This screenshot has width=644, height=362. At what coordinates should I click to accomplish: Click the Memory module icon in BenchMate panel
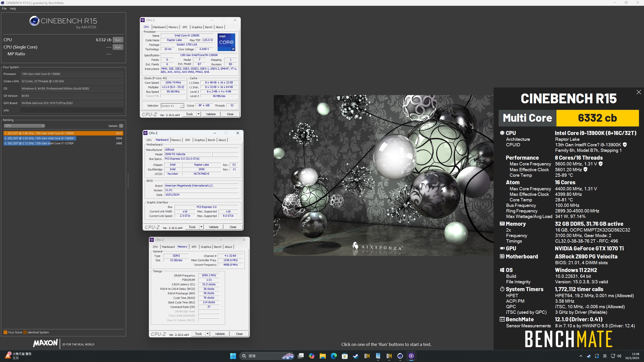click(502, 224)
